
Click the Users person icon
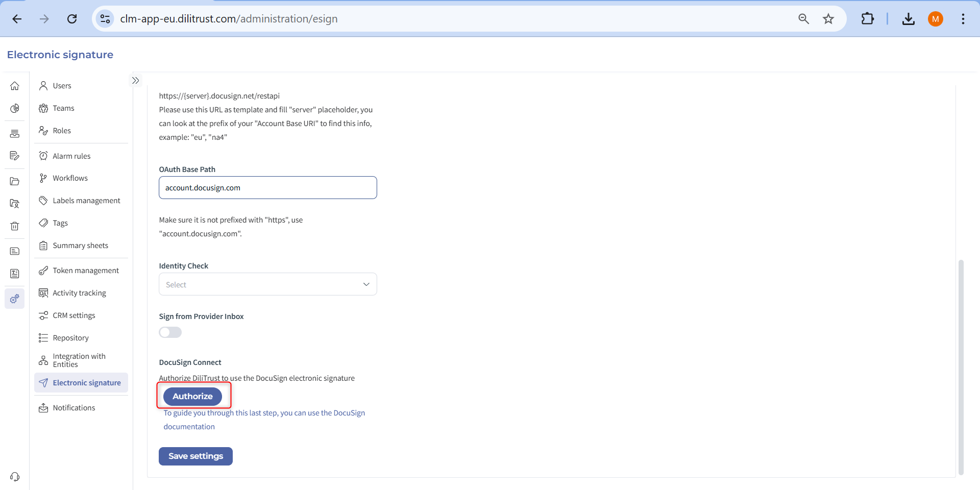click(43, 86)
